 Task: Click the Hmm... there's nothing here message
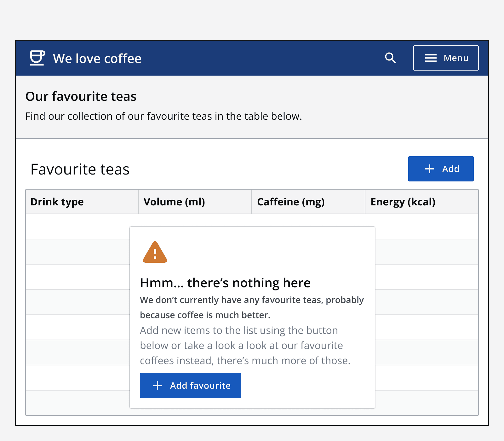coord(225,283)
